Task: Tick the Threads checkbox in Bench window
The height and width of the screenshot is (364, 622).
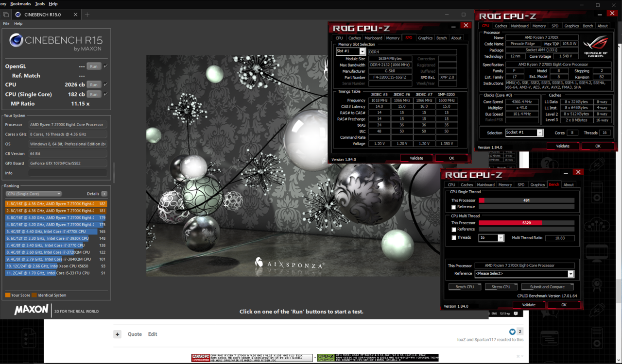Action: tap(453, 238)
